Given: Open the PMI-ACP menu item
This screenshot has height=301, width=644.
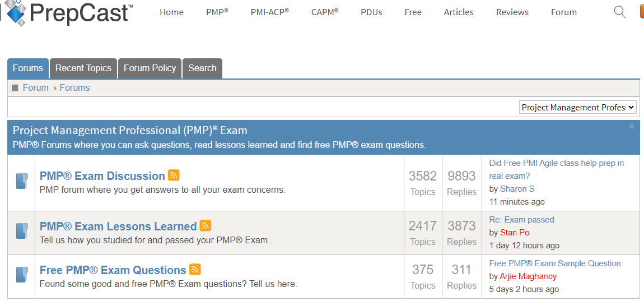Looking at the screenshot, I should [x=269, y=12].
